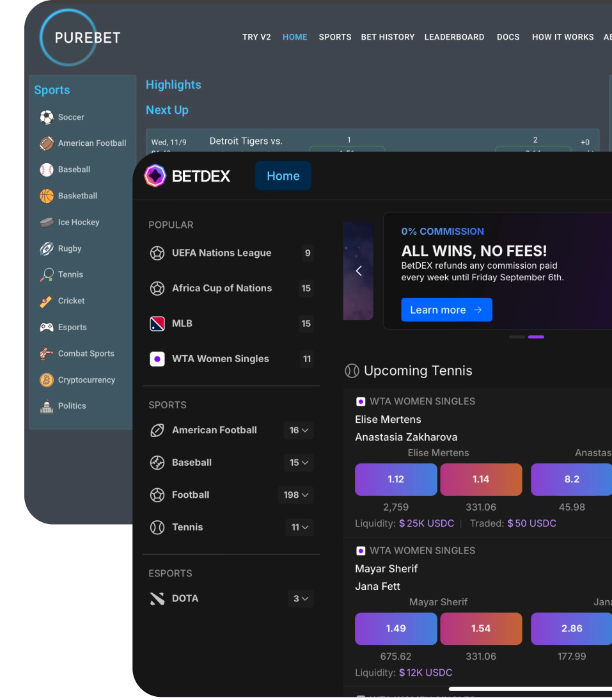Expand the Tennis 11 dropdown
This screenshot has height=700, width=612.
click(x=300, y=527)
